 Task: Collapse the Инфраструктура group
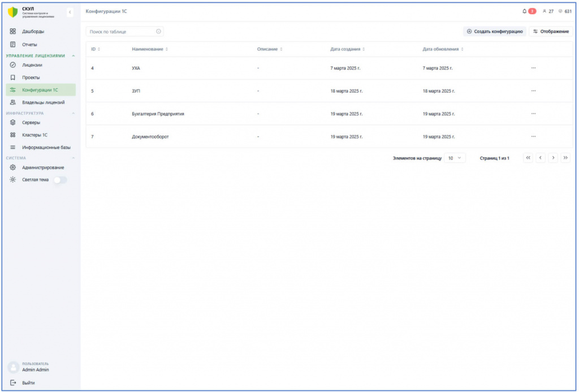coord(73,113)
